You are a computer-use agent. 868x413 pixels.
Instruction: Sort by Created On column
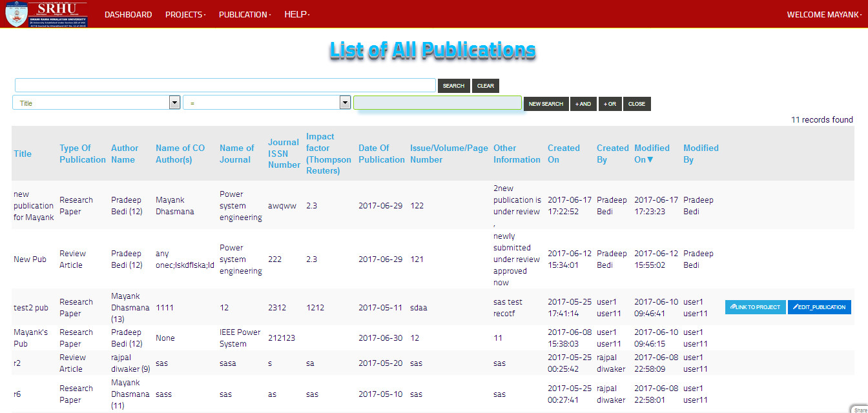564,154
